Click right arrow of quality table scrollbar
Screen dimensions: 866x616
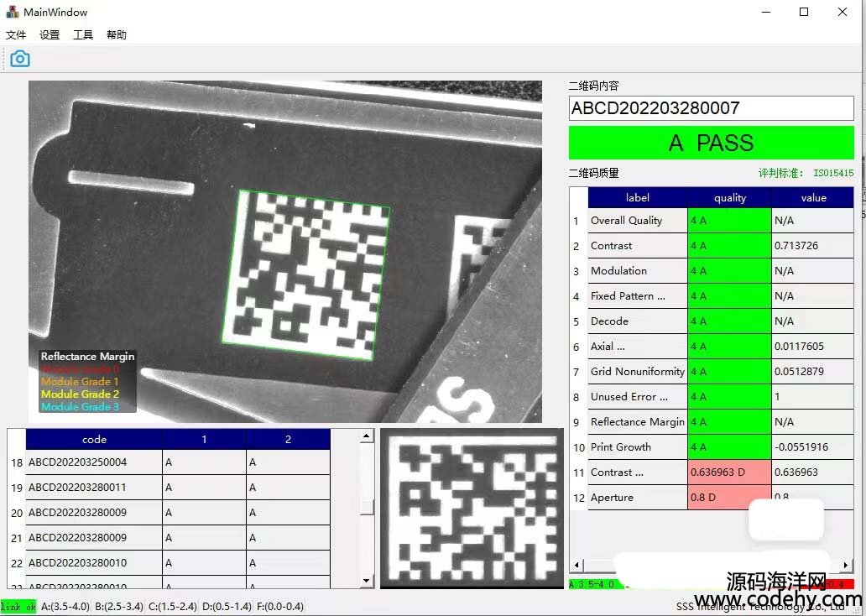click(x=846, y=565)
